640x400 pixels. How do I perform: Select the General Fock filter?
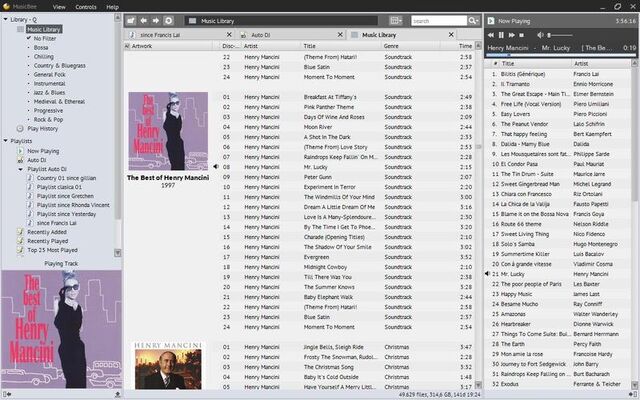click(x=49, y=74)
